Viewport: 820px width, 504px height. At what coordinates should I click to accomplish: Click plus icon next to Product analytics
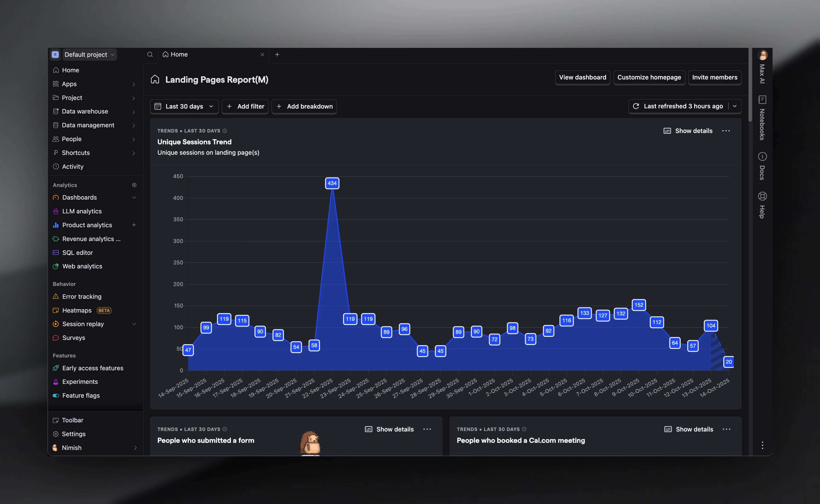coord(134,225)
